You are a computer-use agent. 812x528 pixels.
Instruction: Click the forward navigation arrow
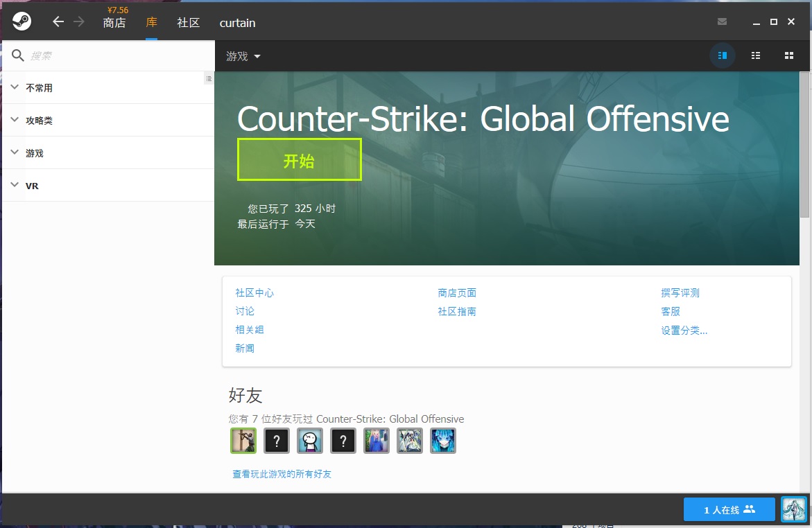[x=78, y=21]
